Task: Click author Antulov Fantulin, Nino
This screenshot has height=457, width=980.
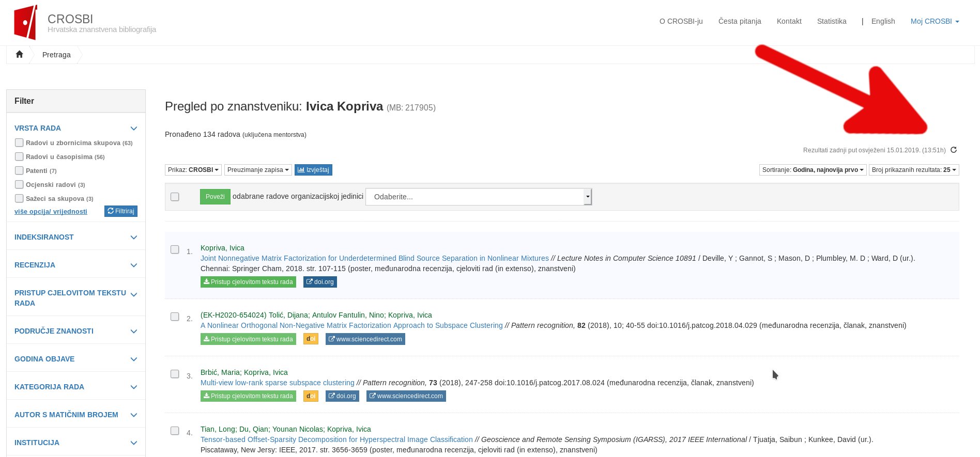Action: pos(348,315)
